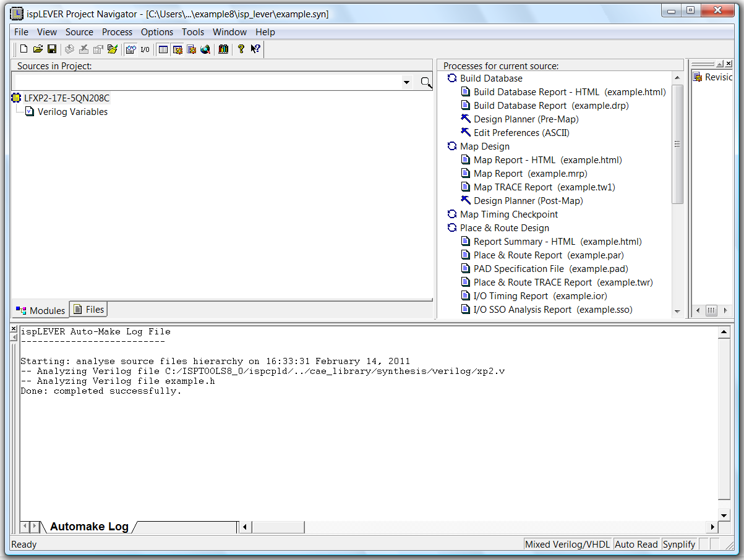
Task: Click the glasses-over-document toolbar icon
Action: (x=131, y=49)
